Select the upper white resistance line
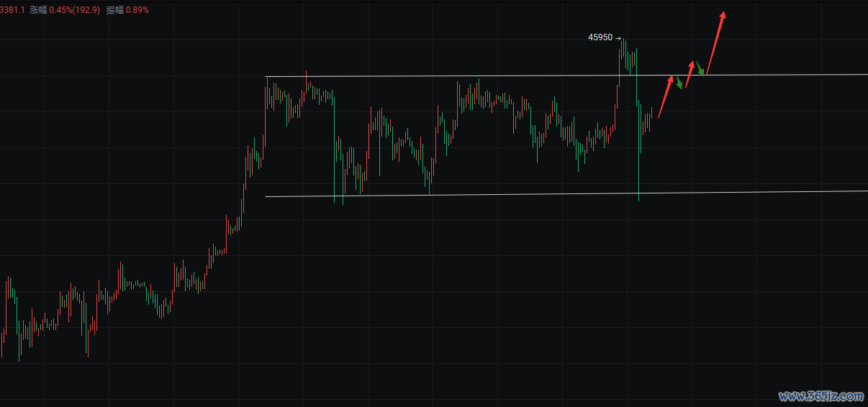This screenshot has height=407, width=868. coord(566,76)
